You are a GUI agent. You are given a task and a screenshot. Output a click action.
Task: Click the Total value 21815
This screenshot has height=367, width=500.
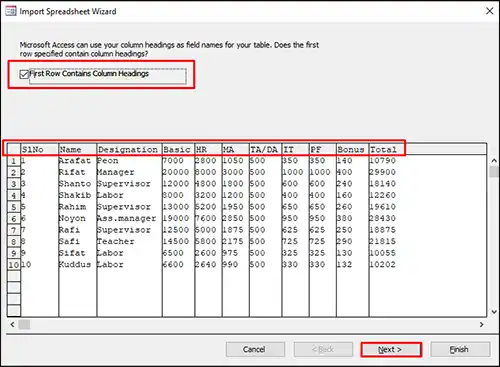[x=382, y=241]
